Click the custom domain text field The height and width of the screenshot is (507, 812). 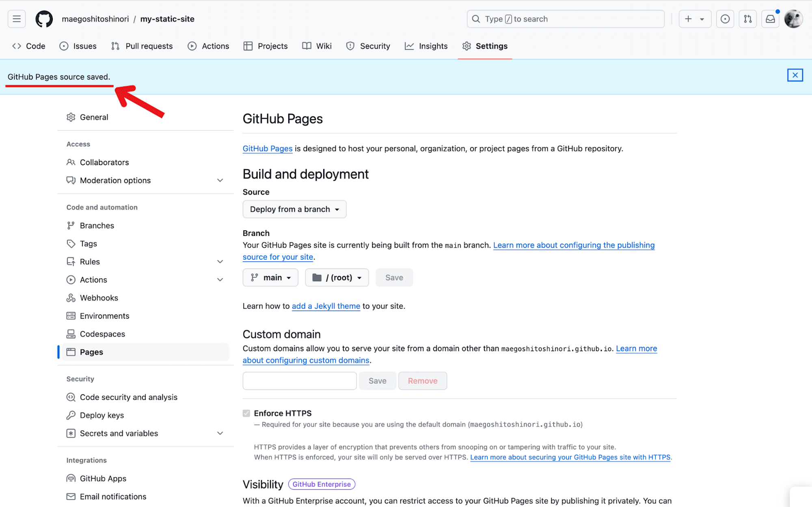300,381
